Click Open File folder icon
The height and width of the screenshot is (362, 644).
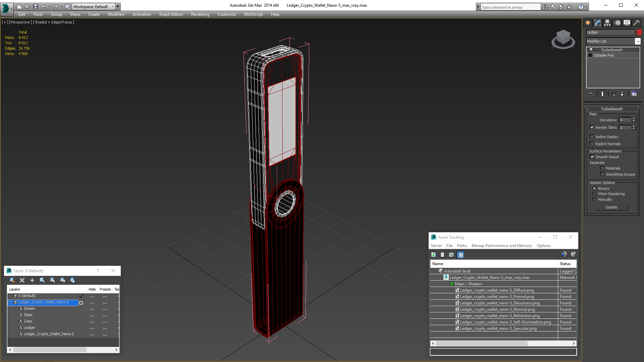tap(28, 6)
